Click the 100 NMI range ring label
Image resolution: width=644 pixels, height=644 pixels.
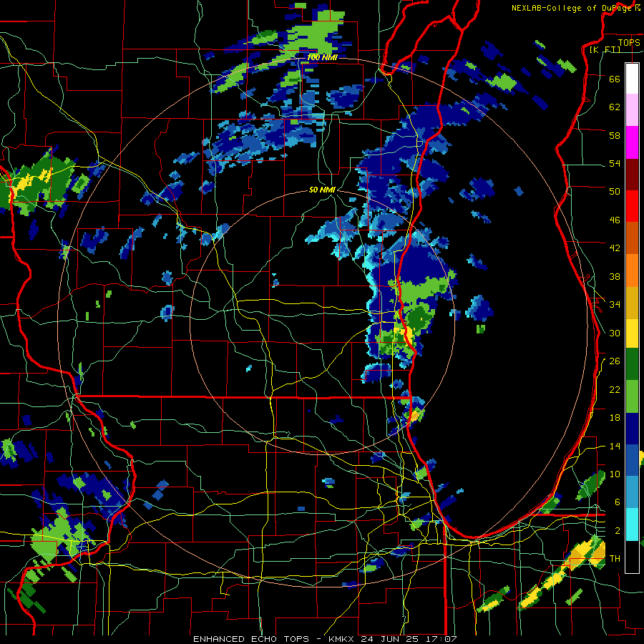click(x=322, y=57)
